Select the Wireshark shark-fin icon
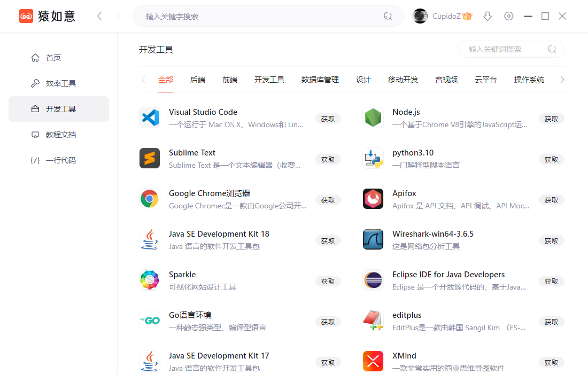Screen dimensions: 588x374 pyautogui.click(x=373, y=239)
